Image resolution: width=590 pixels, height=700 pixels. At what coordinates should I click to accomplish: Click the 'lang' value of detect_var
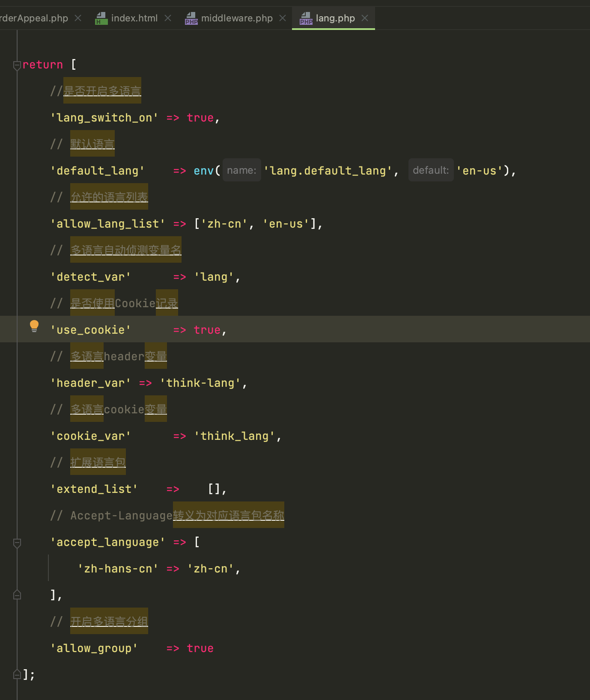pos(214,277)
